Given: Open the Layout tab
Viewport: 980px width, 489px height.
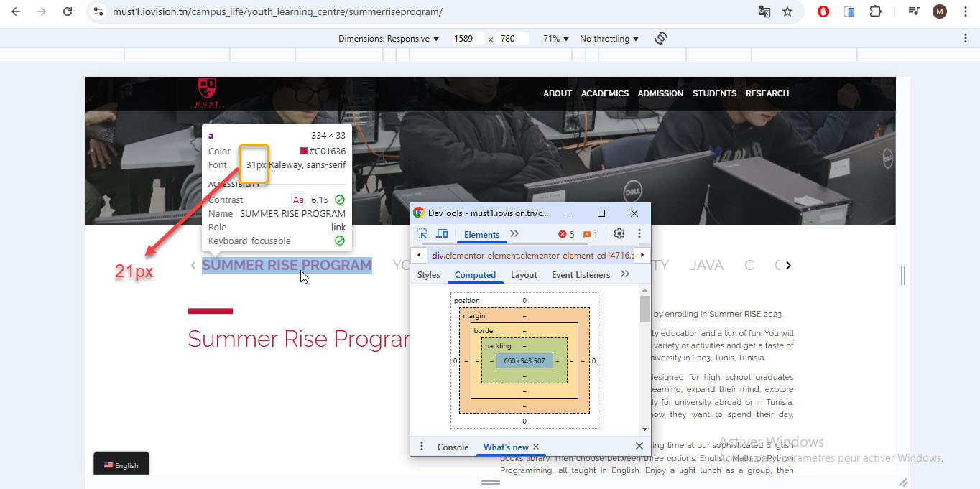Looking at the screenshot, I should coord(524,275).
